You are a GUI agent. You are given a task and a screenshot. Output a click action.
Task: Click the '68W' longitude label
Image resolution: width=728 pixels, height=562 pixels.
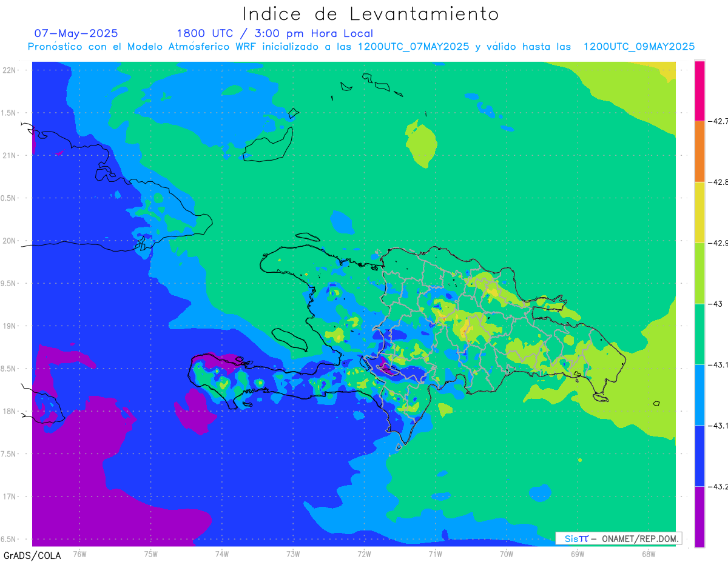coord(648,554)
